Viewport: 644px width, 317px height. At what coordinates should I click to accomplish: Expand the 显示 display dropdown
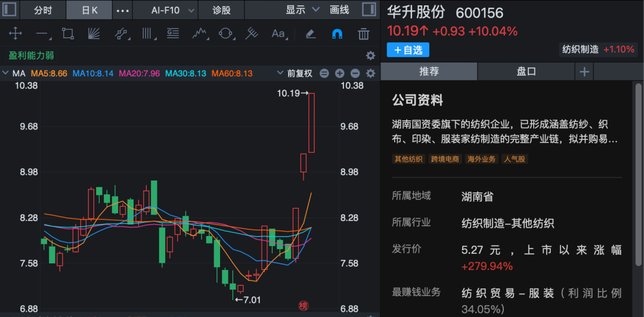(x=302, y=10)
